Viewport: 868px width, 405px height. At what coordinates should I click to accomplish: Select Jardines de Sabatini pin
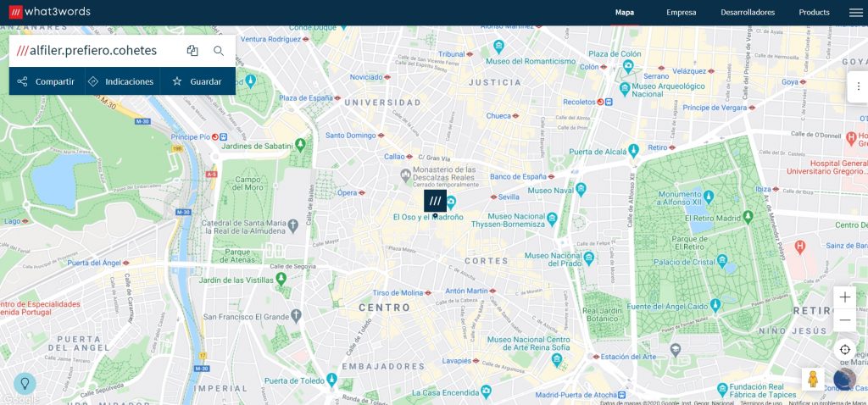click(301, 145)
